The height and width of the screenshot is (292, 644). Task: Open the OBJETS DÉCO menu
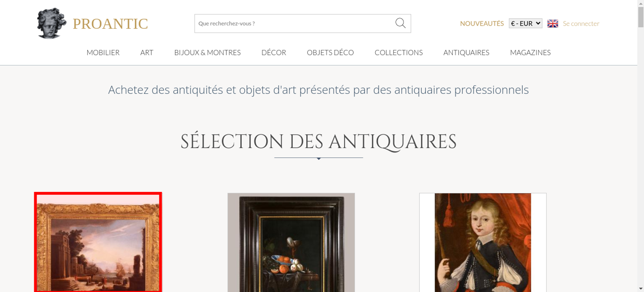[330, 52]
